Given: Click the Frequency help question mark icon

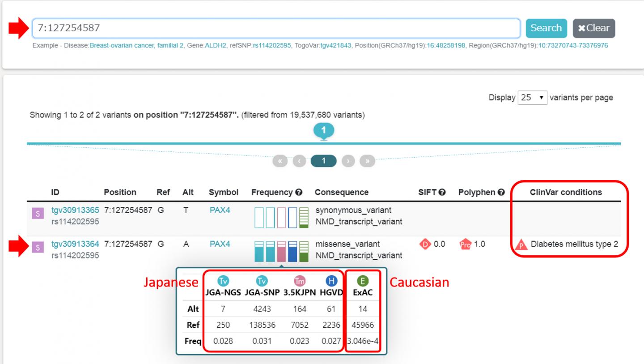Looking at the screenshot, I should pos(299,193).
